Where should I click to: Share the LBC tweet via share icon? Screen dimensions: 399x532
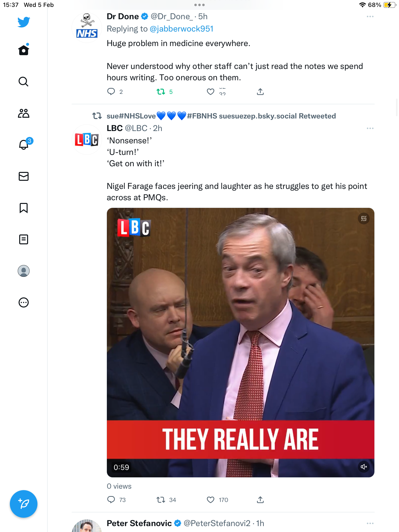tap(260, 500)
